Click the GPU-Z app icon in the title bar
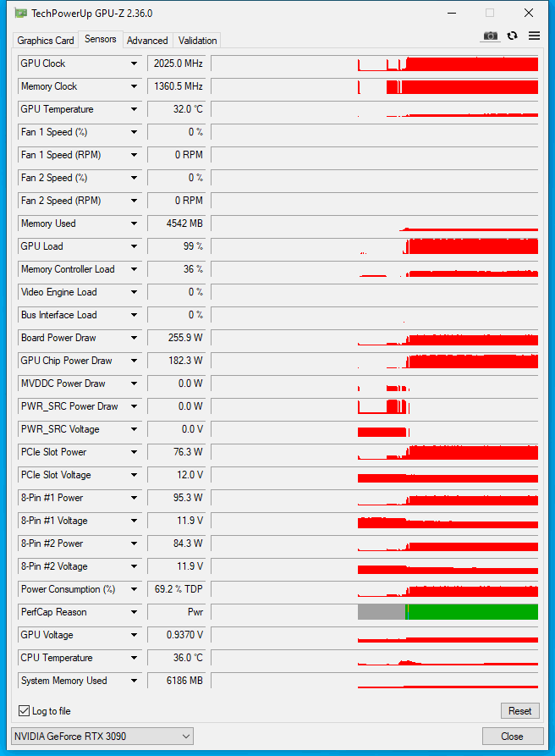 coord(20,13)
